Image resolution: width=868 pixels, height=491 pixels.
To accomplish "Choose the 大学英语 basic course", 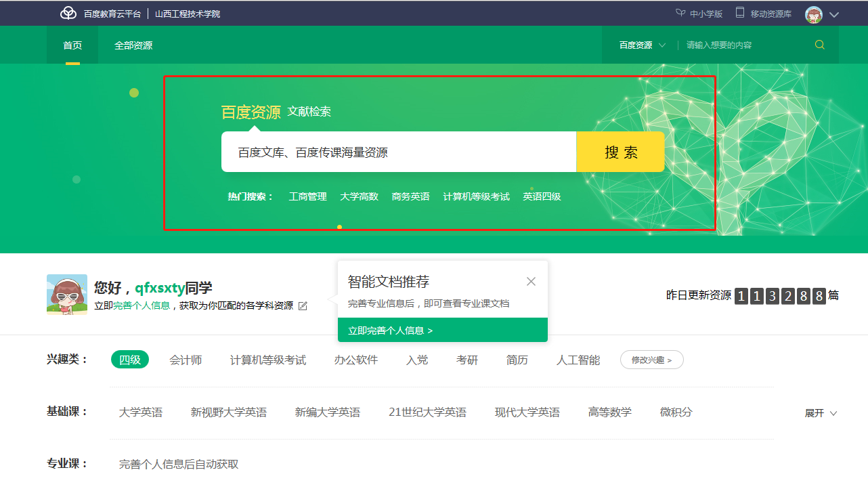I will [141, 412].
